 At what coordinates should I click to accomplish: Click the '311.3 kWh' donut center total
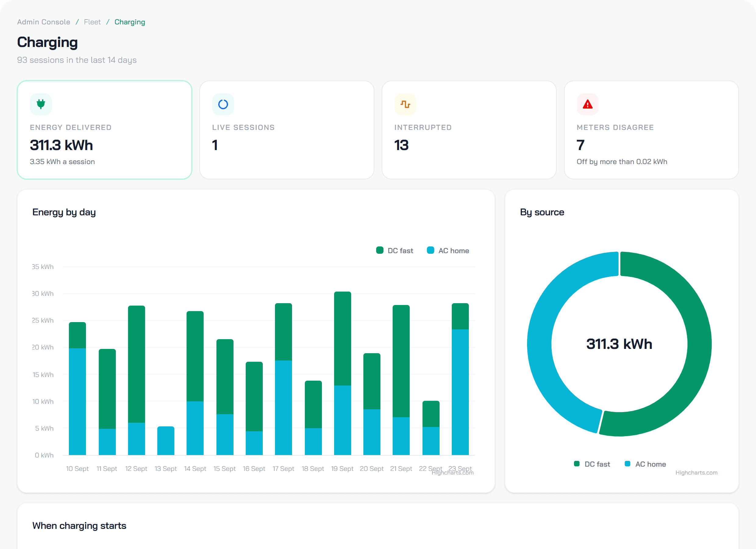coord(619,344)
